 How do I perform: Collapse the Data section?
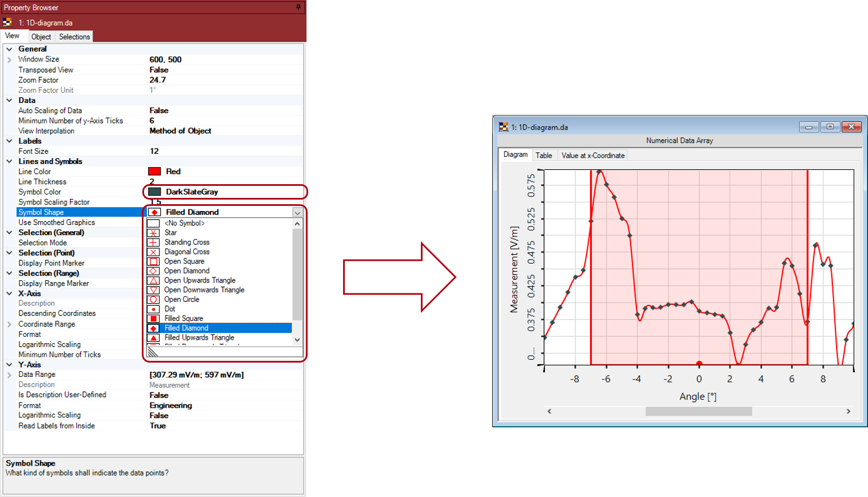[x=10, y=100]
